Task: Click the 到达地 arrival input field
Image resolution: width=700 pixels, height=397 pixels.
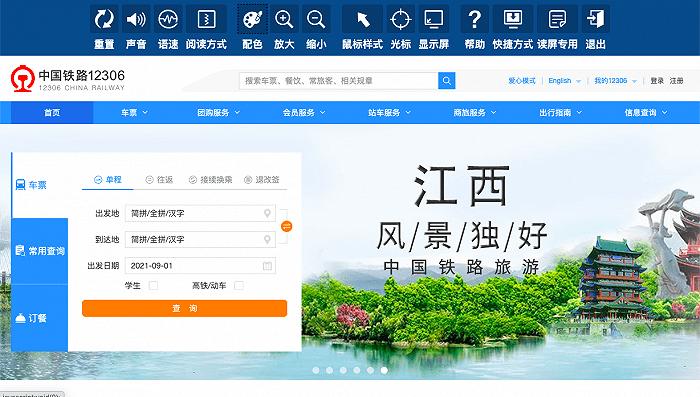Action: (x=200, y=239)
